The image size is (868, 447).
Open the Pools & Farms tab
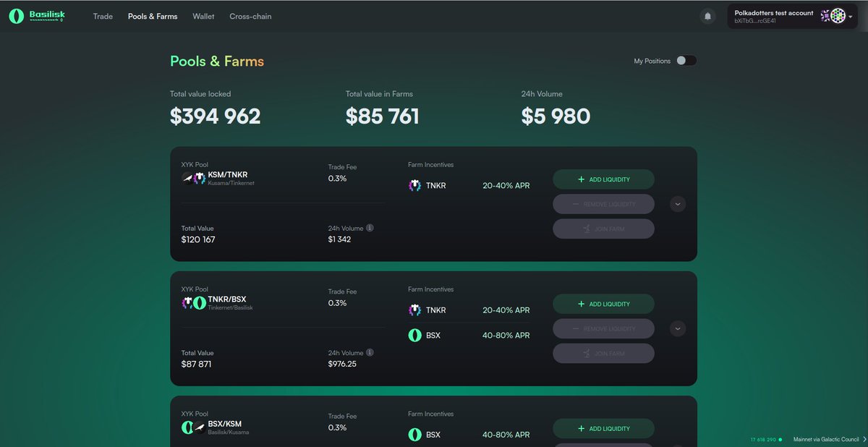(x=153, y=16)
